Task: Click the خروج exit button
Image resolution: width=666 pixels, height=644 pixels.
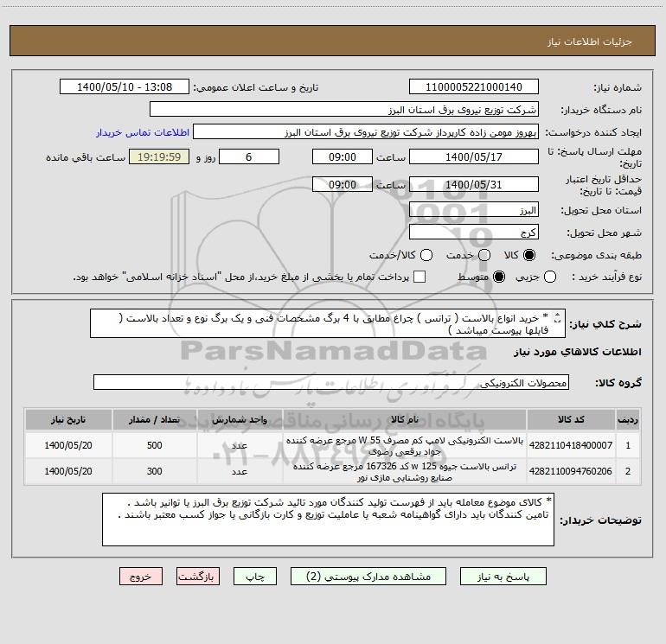Action: (x=141, y=577)
